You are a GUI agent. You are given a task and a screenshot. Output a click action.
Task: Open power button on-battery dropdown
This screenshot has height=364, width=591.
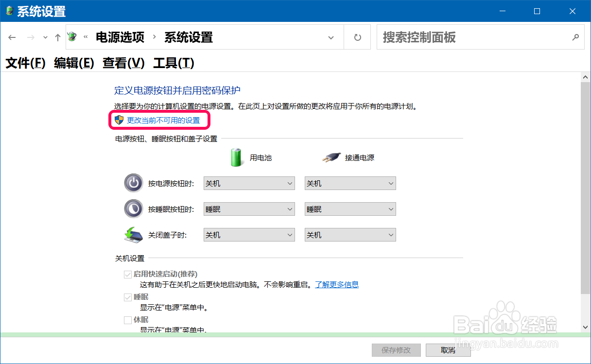pos(249,183)
